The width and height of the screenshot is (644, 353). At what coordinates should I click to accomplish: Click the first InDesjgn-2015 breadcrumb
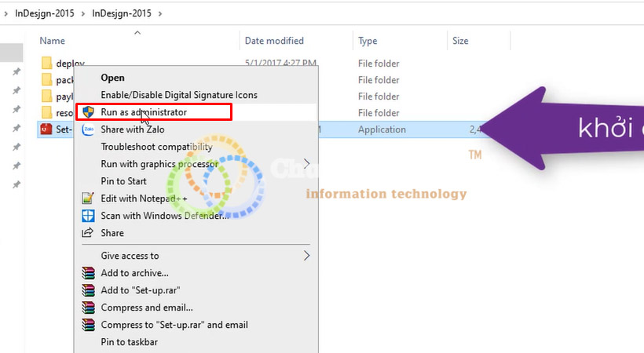[44, 13]
